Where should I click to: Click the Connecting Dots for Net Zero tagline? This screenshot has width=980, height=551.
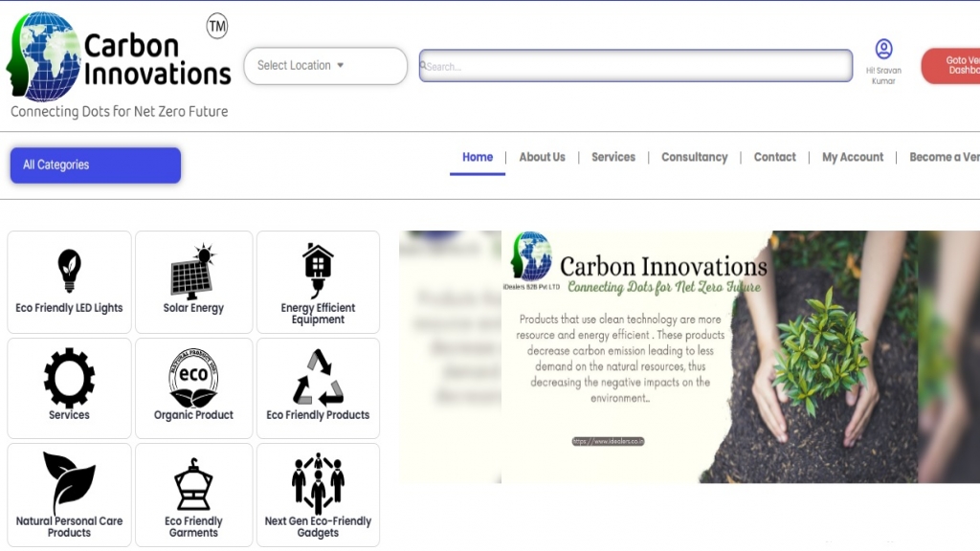120,112
